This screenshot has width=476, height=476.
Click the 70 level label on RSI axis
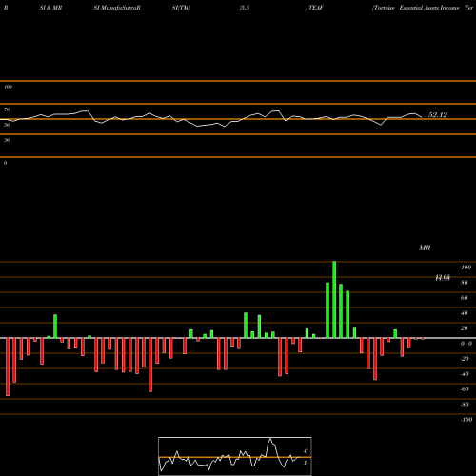pos(7,109)
